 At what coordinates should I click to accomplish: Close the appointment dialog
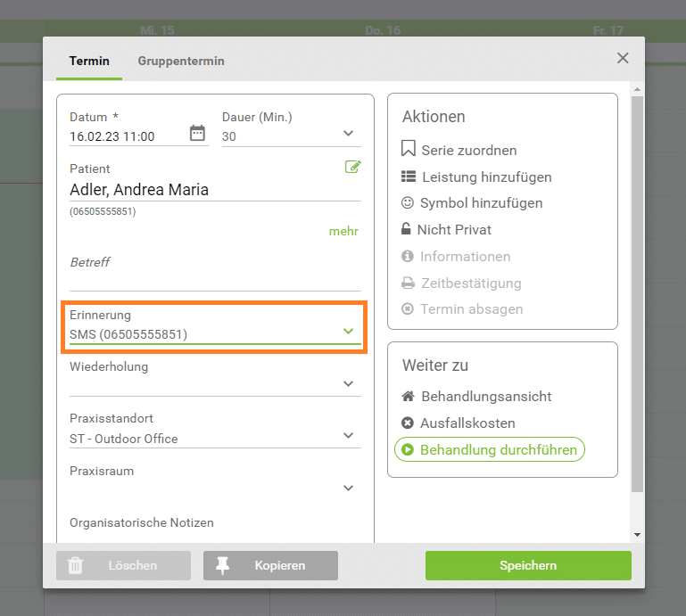623,58
